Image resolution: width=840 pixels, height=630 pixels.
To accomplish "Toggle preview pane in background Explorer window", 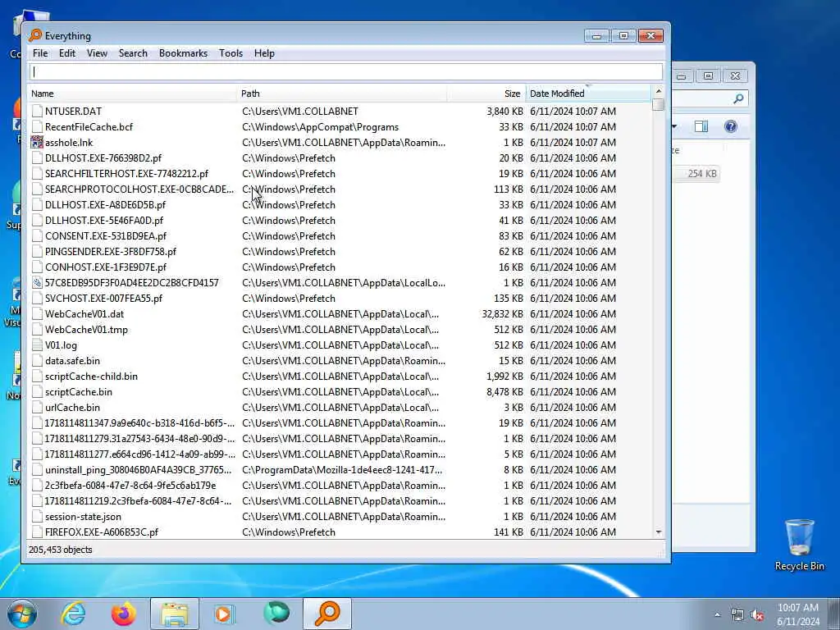I will (701, 126).
